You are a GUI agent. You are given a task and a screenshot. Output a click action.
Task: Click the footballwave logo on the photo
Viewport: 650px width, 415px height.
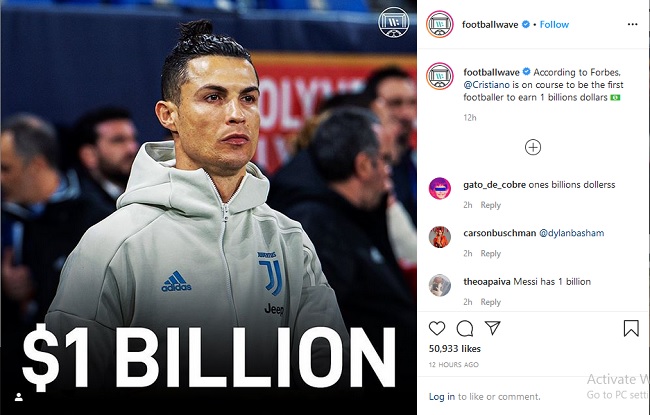tap(393, 22)
